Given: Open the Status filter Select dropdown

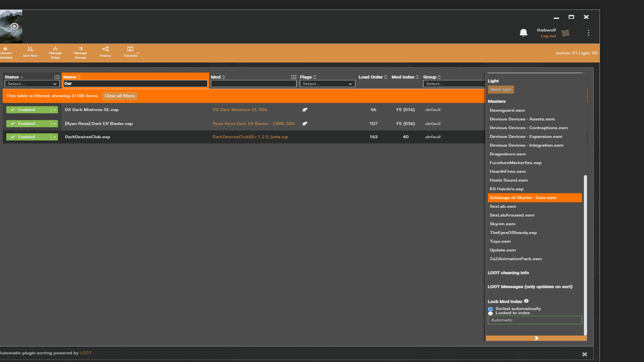Looking at the screenshot, I should click(32, 84).
